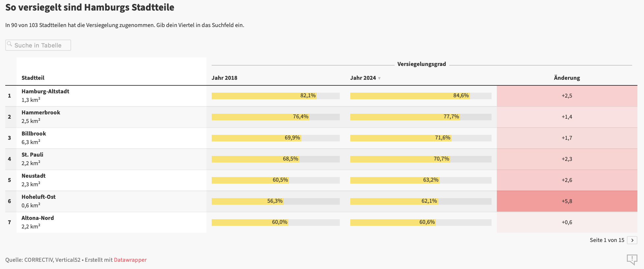Click the Versiegelungsgrad group header
The height and width of the screenshot is (269, 644).
click(x=421, y=64)
